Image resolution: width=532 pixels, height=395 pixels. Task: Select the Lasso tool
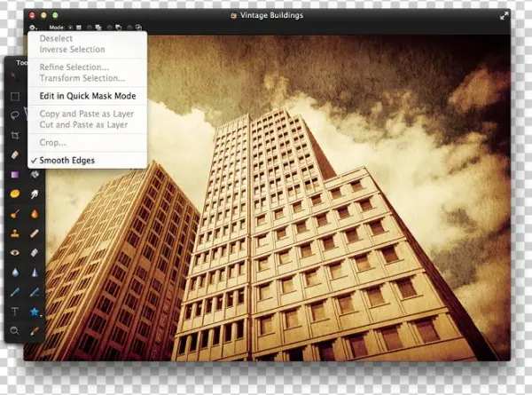15,115
